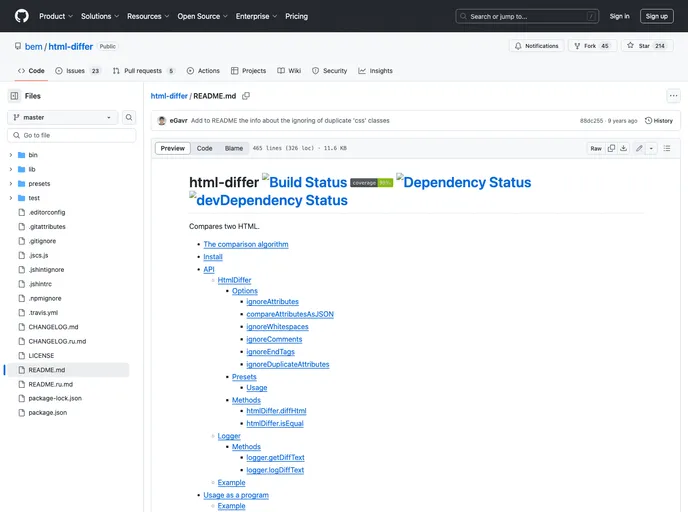Open the bem owner link

pos(33,47)
